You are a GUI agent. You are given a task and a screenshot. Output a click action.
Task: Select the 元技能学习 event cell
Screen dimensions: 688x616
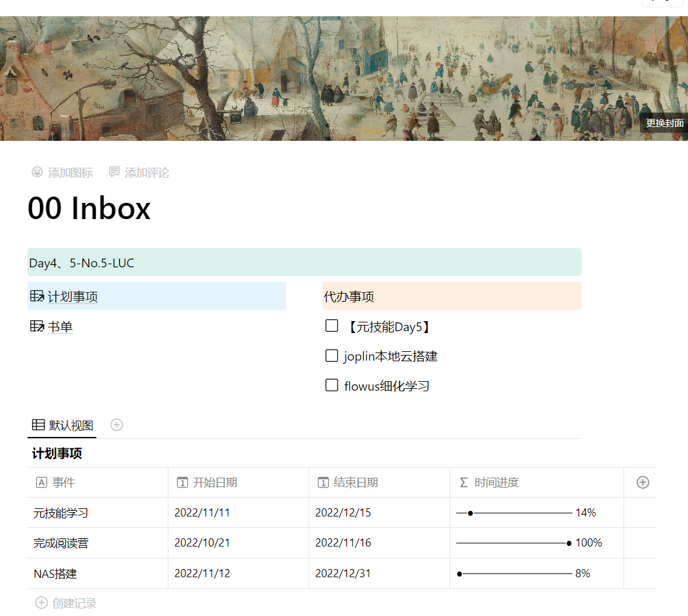coord(98,513)
